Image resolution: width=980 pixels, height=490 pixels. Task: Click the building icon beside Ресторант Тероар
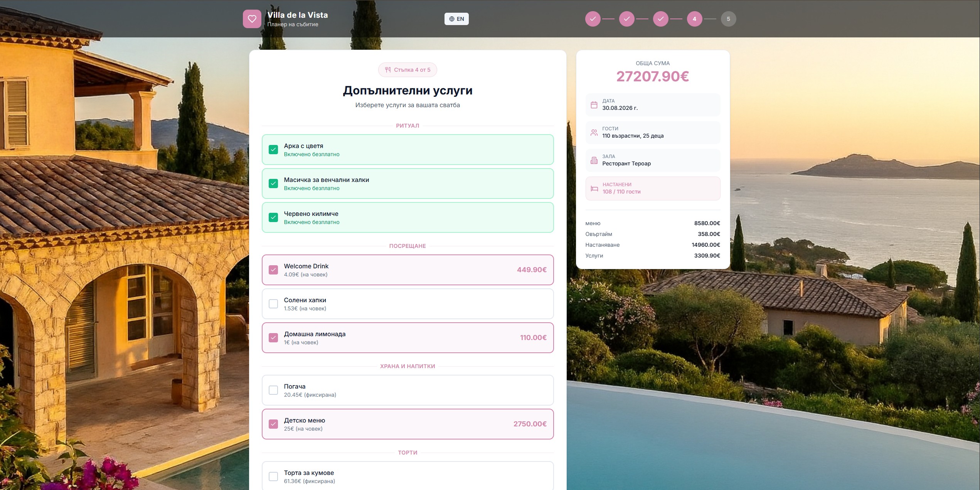click(594, 160)
